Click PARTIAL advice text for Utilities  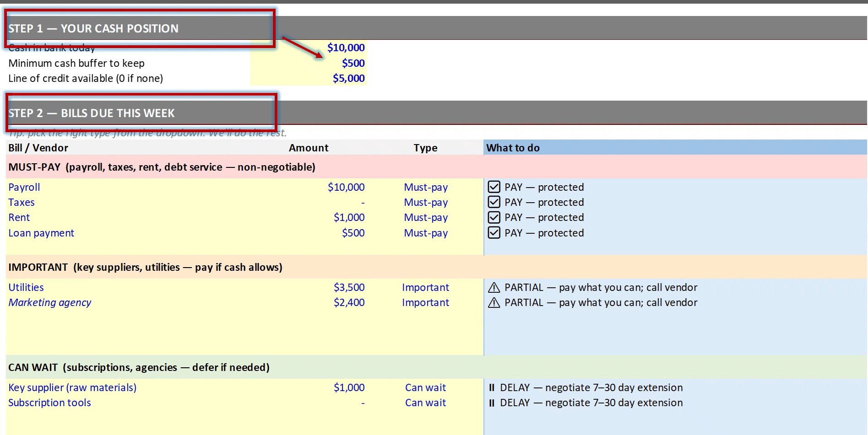pos(601,287)
